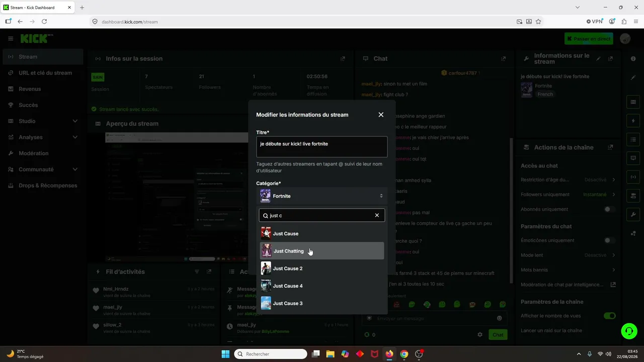Click chat bubble icon in right rail
644x362 pixels.
(x=633, y=158)
